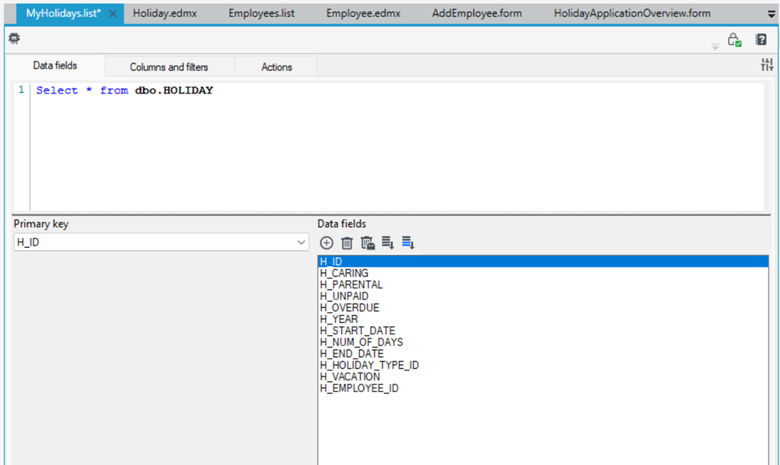
Task: Click line number 1 in editor gutter
Action: pos(21,90)
